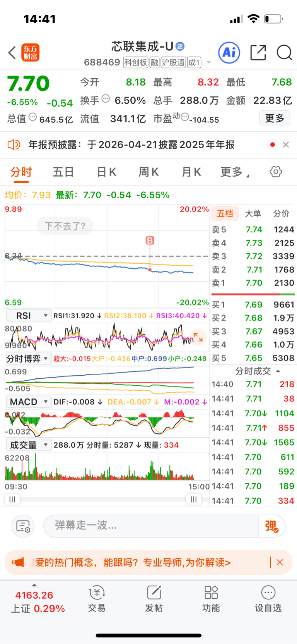Tap the 沪股通 tag
Viewport: 297px width, 644px height.
pos(173,62)
